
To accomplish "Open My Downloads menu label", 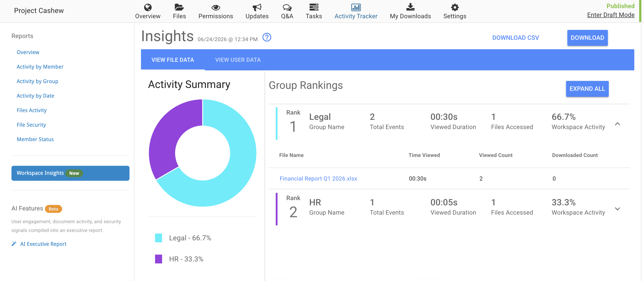I will [x=410, y=16].
